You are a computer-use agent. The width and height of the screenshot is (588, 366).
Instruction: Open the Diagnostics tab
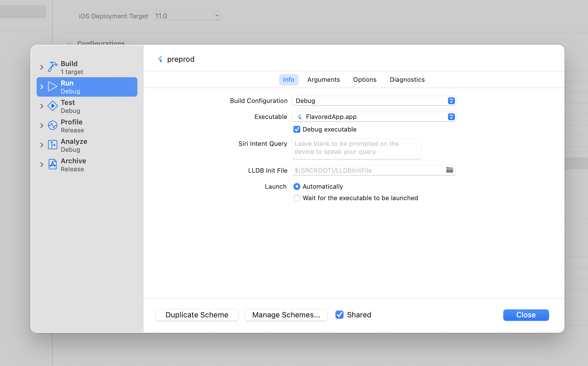[407, 80]
